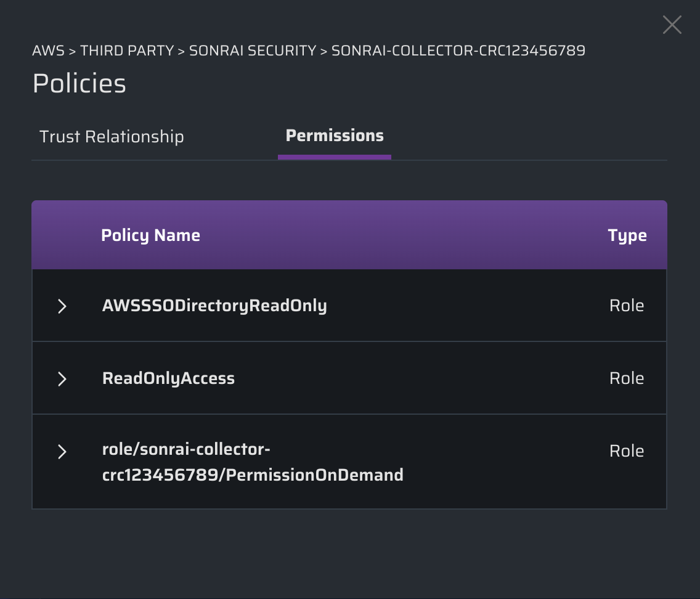Close the Policies dialog with X
Screen dimensions: 700x599
672,25
